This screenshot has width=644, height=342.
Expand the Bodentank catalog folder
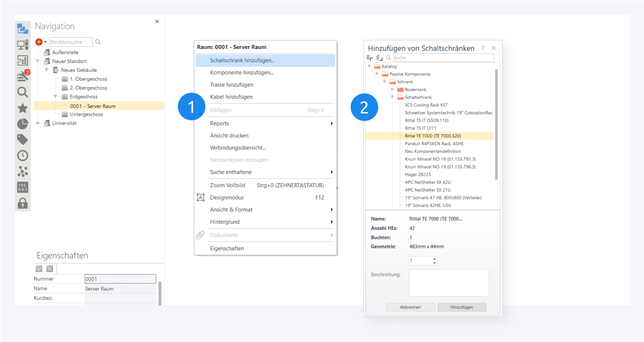[x=393, y=89]
